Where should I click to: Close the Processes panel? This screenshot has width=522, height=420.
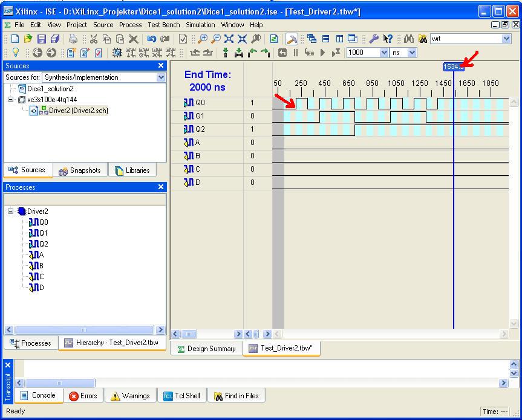pos(161,187)
